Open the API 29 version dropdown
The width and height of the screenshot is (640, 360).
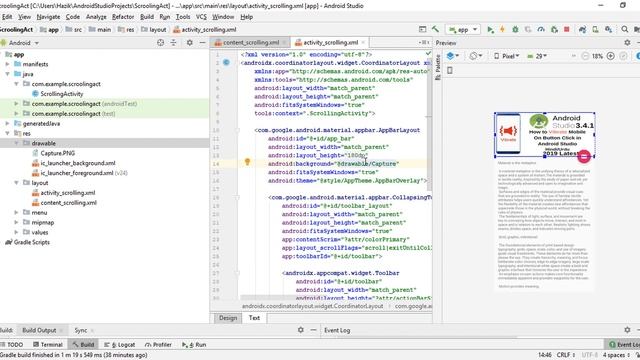[x=537, y=56]
